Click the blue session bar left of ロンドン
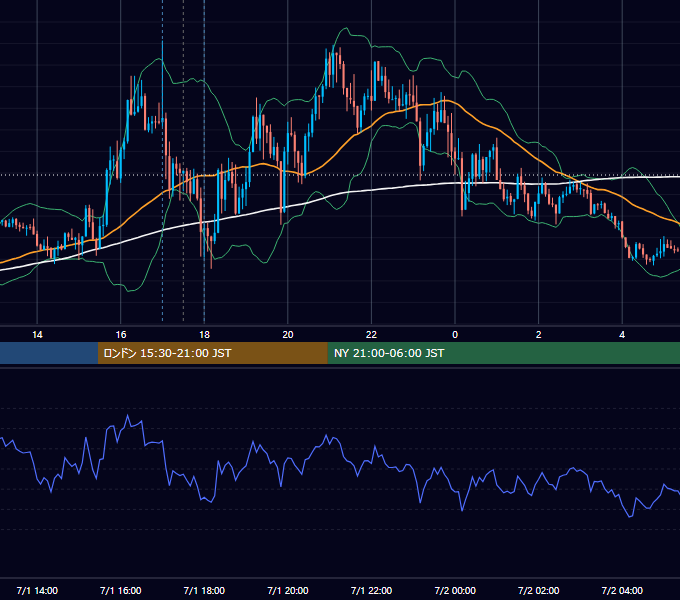Screen dimensions: 680x600 [x=49, y=353]
